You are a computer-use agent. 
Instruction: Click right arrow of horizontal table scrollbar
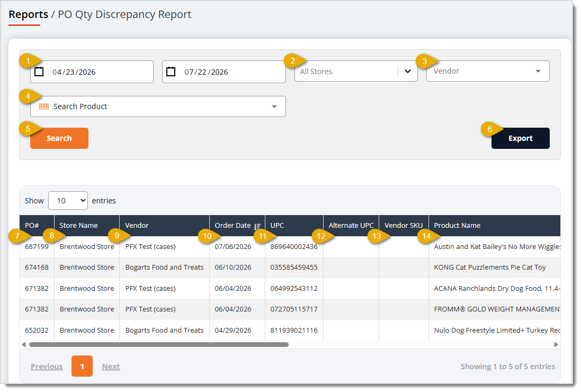[x=556, y=344]
